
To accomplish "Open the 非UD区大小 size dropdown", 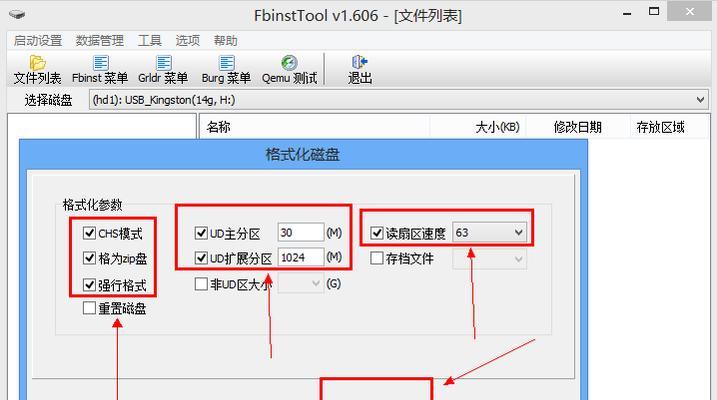I will coord(300,284).
